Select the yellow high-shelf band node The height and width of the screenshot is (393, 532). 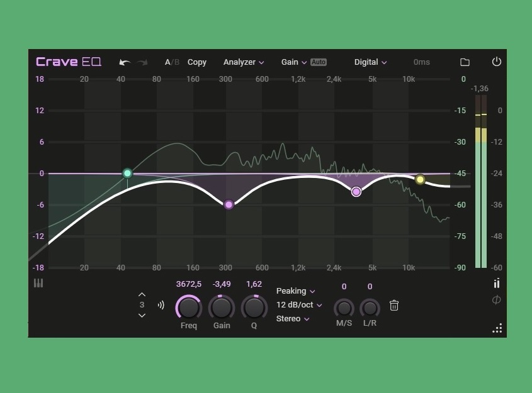420,179
